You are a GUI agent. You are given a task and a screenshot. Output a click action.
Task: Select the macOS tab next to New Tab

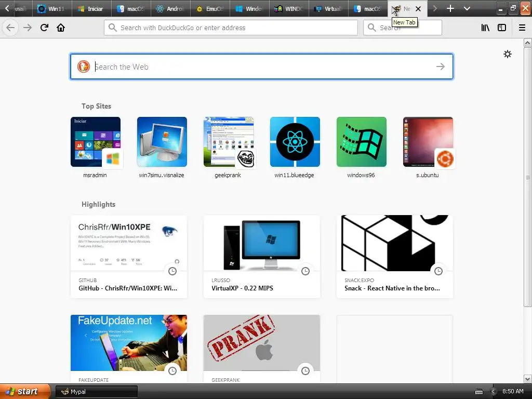(x=368, y=8)
